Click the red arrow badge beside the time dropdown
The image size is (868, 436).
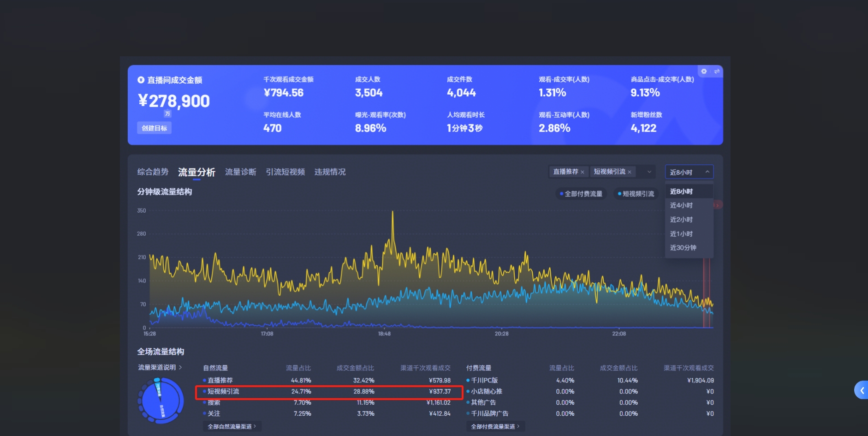point(718,205)
